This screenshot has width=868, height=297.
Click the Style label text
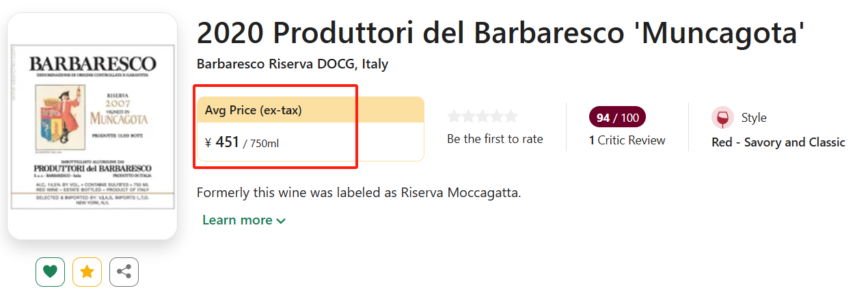pos(754,118)
